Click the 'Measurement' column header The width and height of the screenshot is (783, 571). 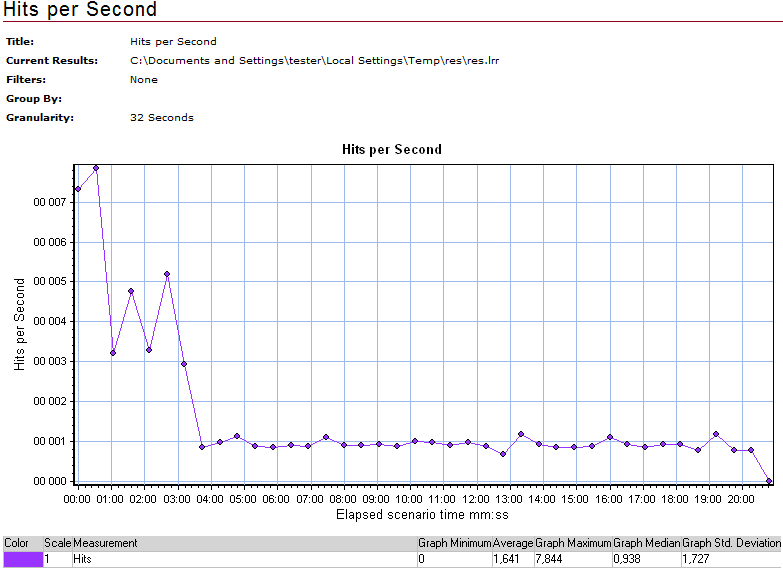[245, 543]
